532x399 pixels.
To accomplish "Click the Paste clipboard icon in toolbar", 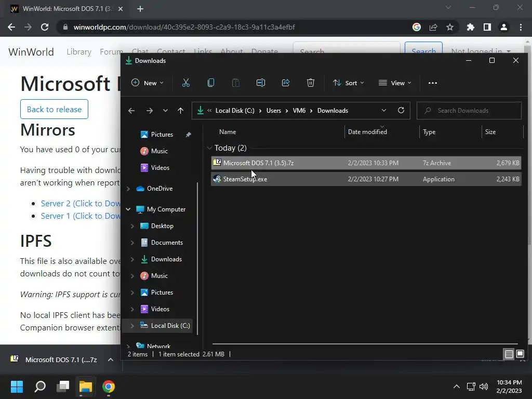I will (235, 83).
